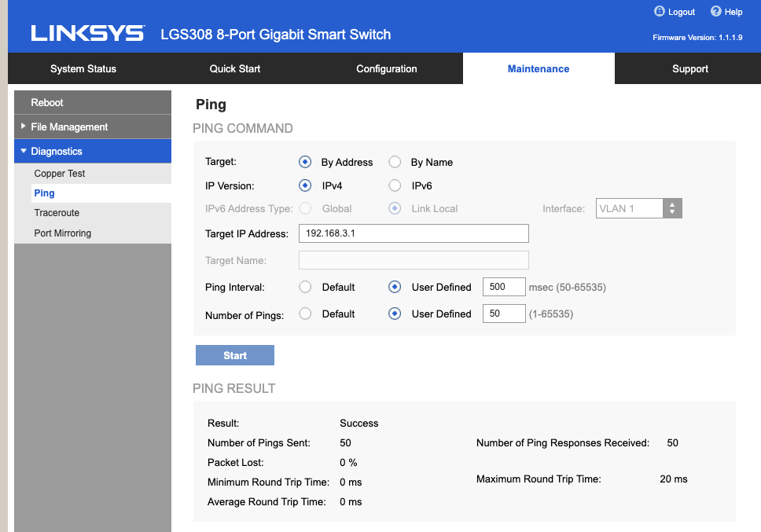Click the Ping Interval msec value field
The width and height of the screenshot is (761, 532).
tap(504, 287)
